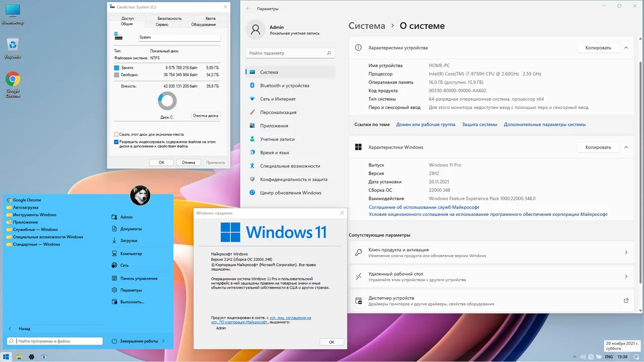
Task: Click the user avatar in Start menu
Action: point(140,196)
